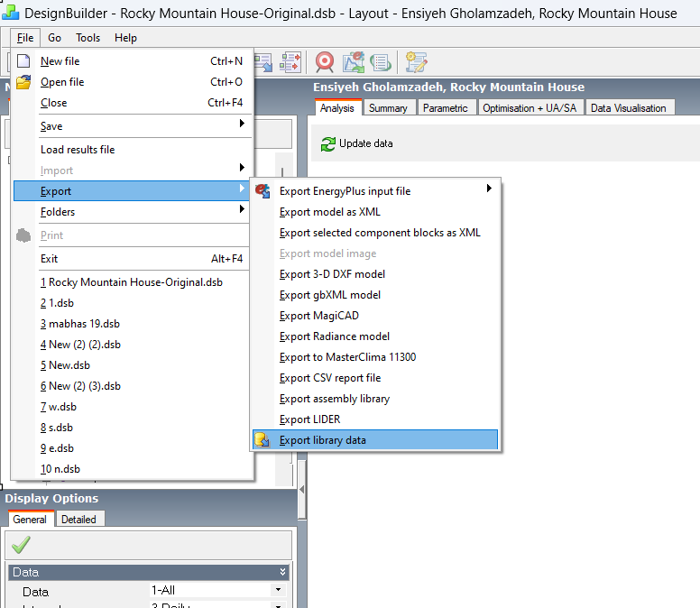The image size is (700, 608).
Task: Open recent file n.dsb
Action: (133, 469)
